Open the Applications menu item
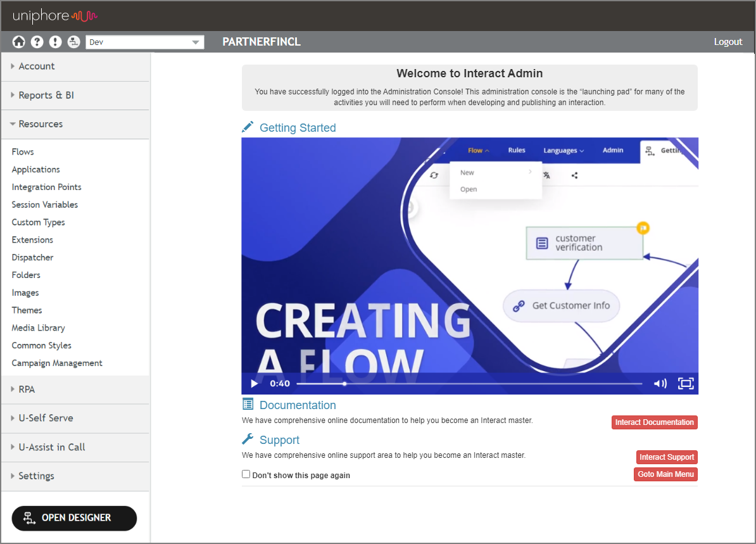This screenshot has height=544, width=756. (x=35, y=170)
